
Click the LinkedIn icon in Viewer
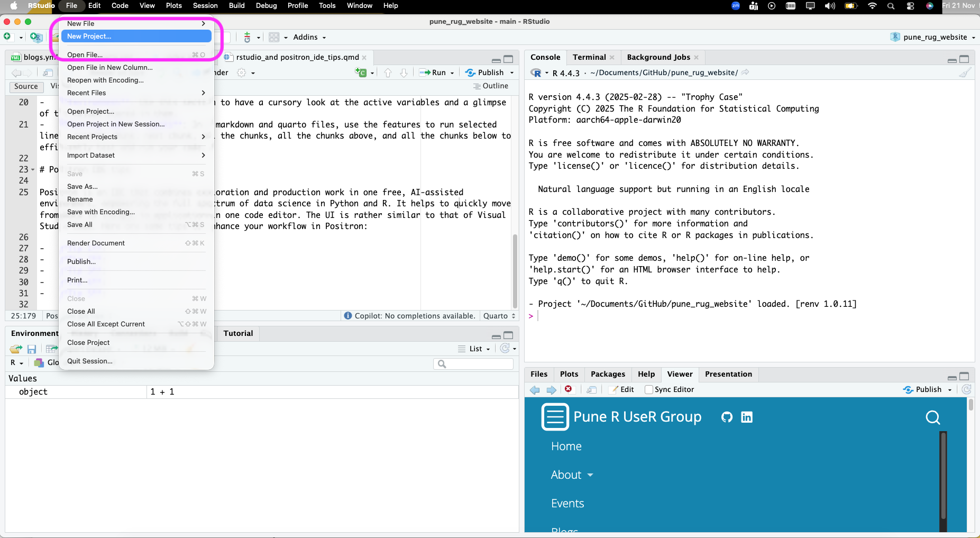(x=747, y=417)
